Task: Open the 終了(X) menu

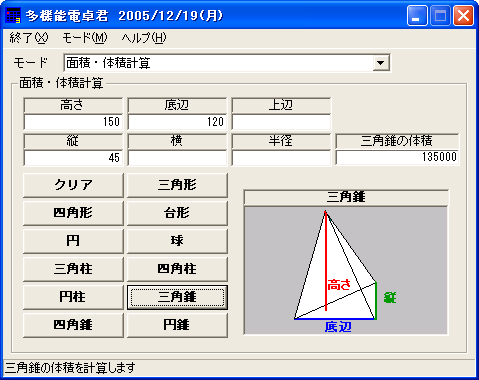Action: (x=29, y=38)
